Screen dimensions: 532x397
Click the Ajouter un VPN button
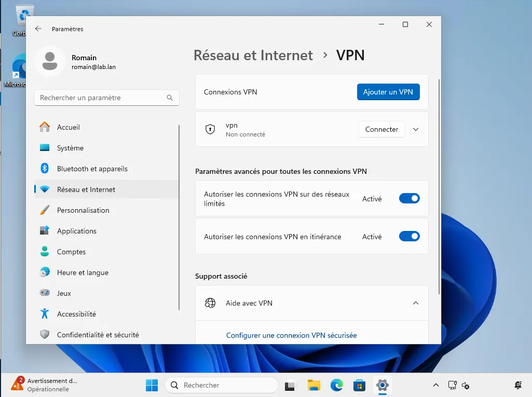[x=388, y=92]
